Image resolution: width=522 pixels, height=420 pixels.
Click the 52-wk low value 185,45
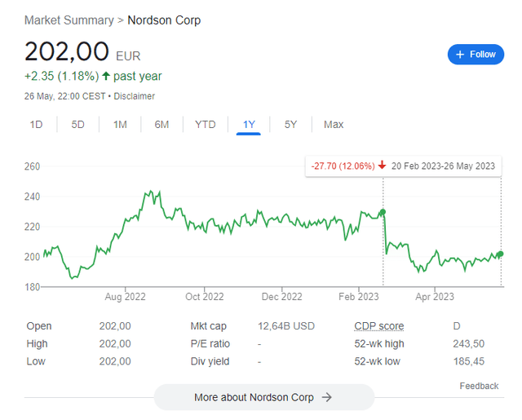pos(468,361)
